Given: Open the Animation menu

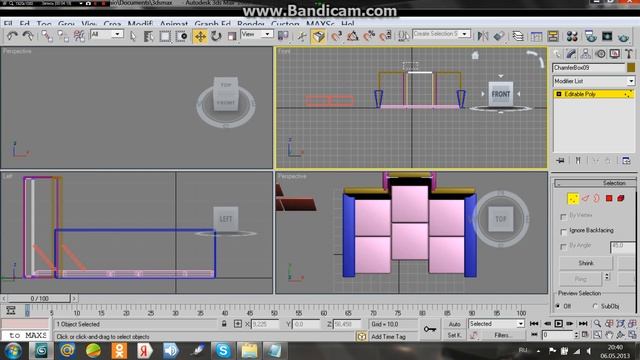Looking at the screenshot, I should 173,24.
